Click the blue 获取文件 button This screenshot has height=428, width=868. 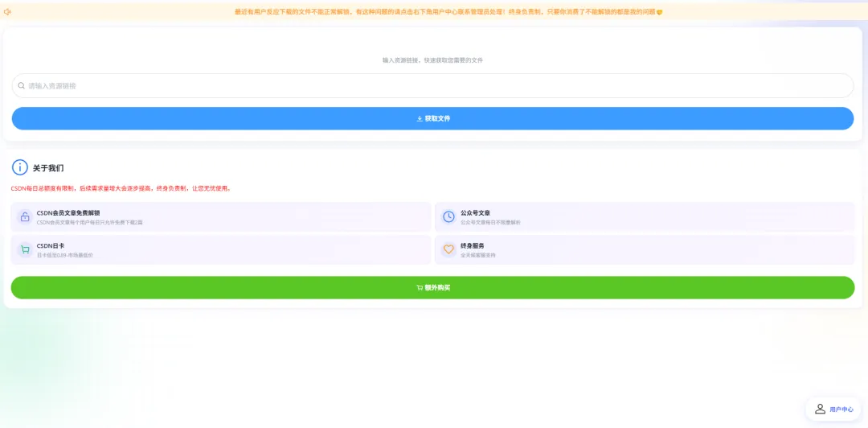click(x=433, y=118)
